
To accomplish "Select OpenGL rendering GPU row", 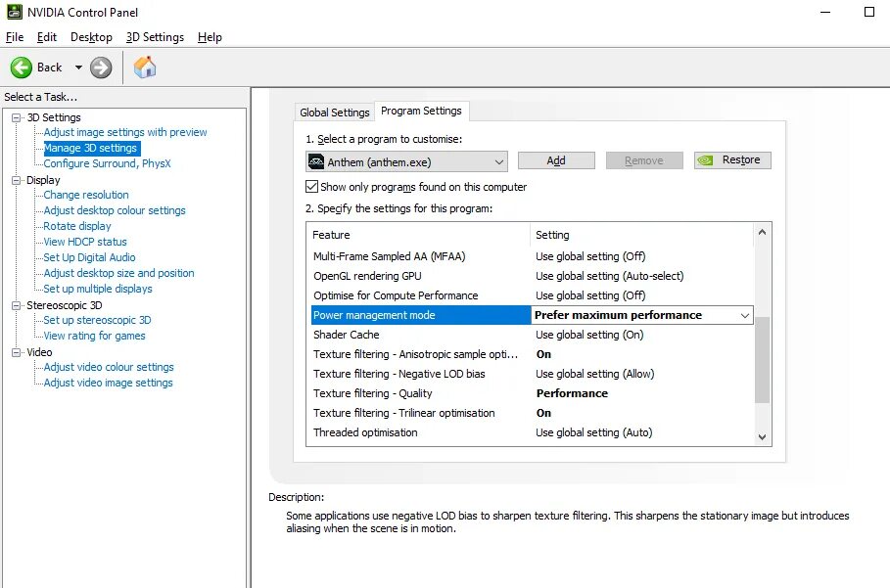I will pyautogui.click(x=532, y=276).
